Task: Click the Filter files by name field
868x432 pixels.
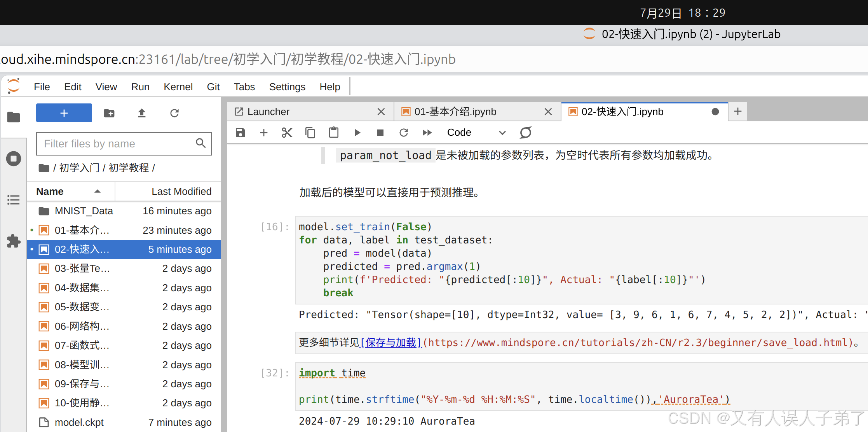Action: [x=117, y=144]
